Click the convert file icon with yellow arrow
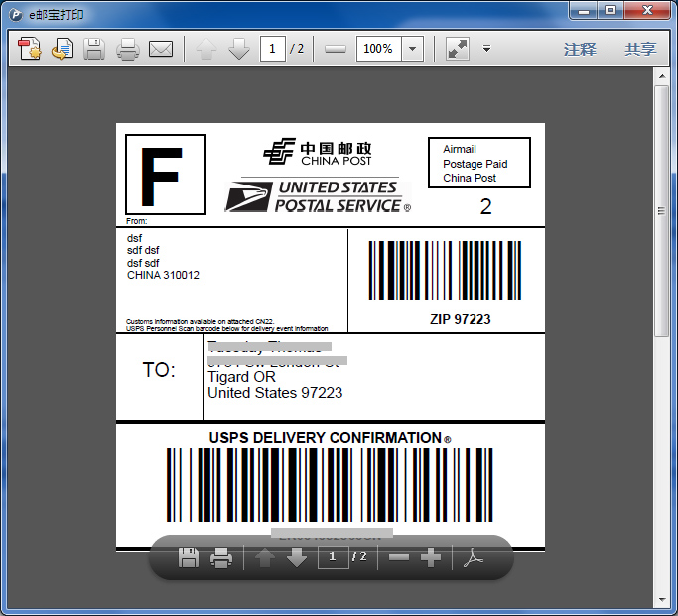This screenshot has width=678, height=616. [63, 48]
